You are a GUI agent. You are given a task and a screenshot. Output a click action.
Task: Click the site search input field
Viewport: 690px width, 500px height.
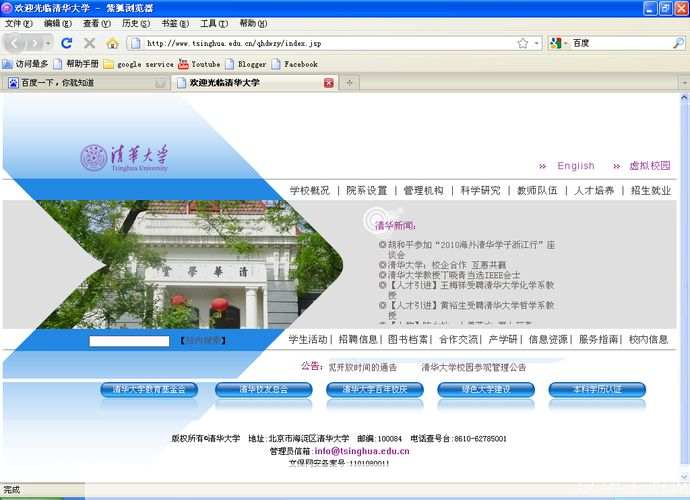coord(129,341)
